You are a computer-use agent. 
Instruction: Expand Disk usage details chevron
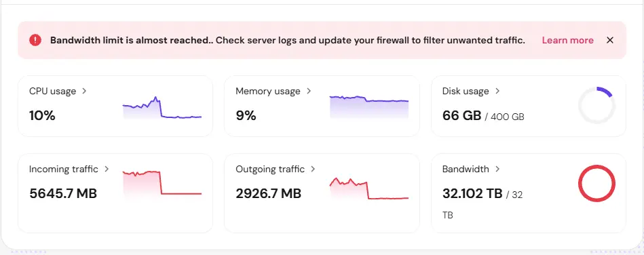coord(497,91)
